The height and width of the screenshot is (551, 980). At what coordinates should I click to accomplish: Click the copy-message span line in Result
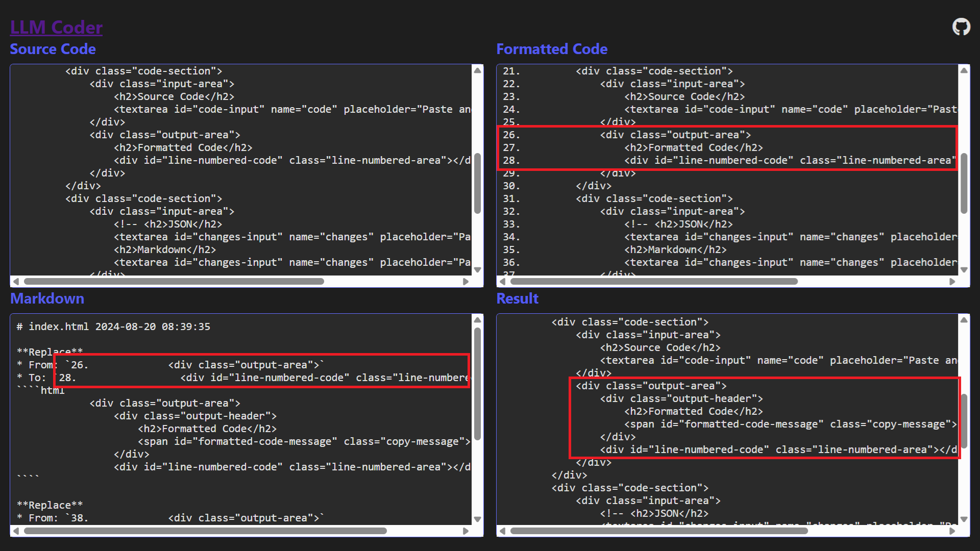791,424
